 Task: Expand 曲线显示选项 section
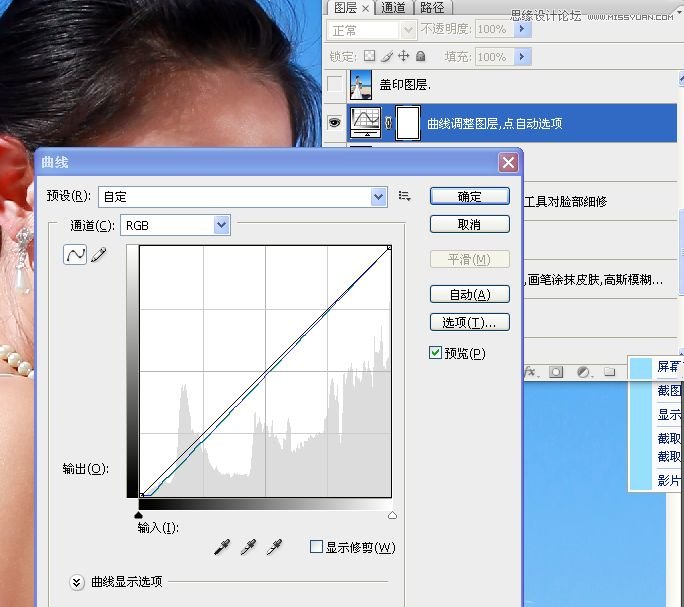click(76, 582)
